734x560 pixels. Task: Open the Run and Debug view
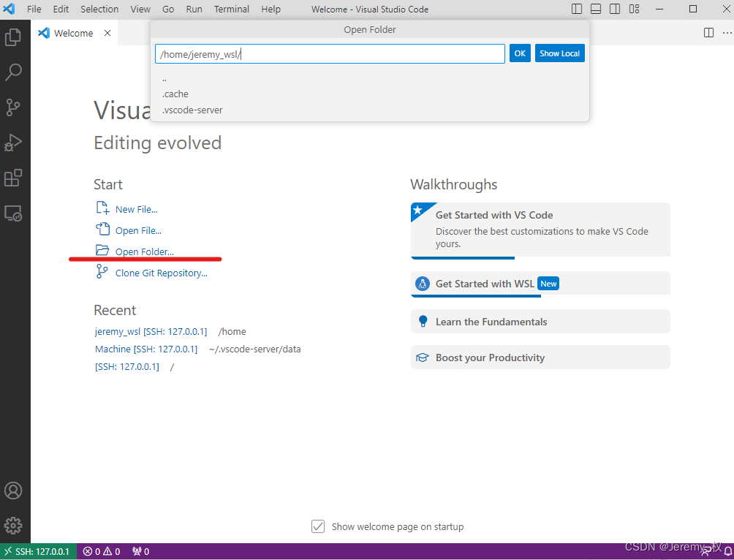[13, 143]
